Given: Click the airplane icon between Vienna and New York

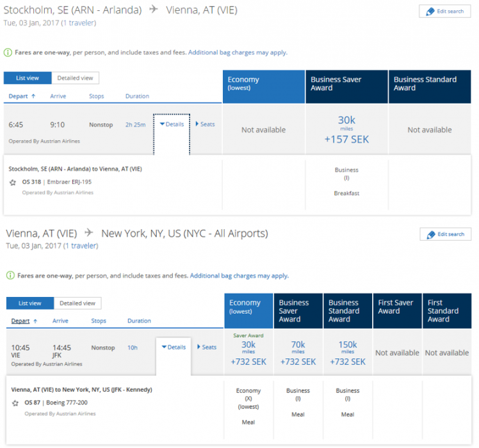Looking at the screenshot, I should (x=89, y=232).
